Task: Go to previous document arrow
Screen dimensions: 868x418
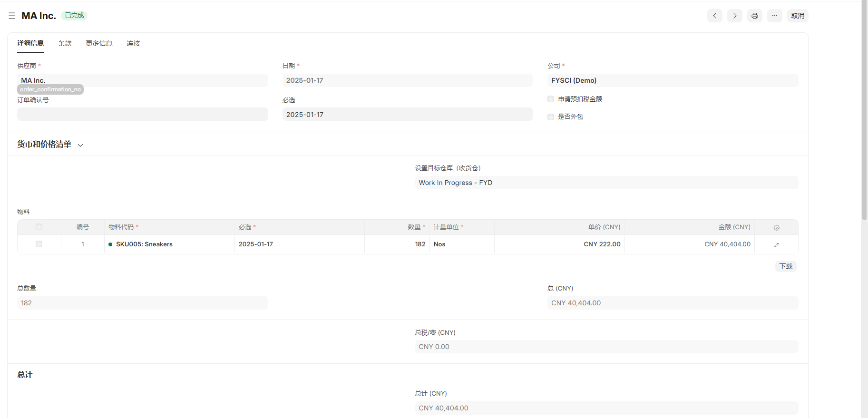Action: tap(714, 16)
